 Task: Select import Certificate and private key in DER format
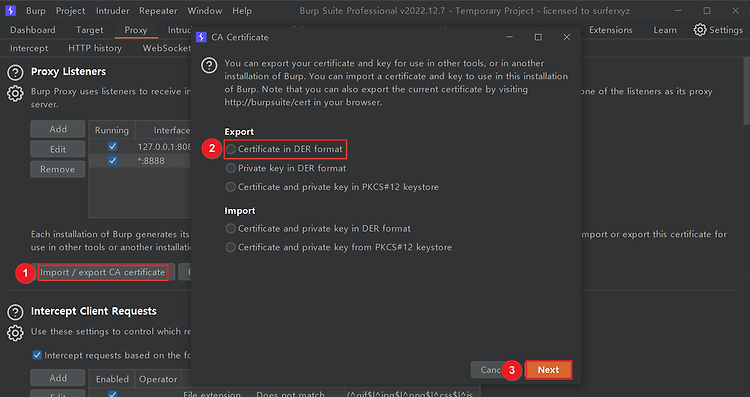point(231,229)
